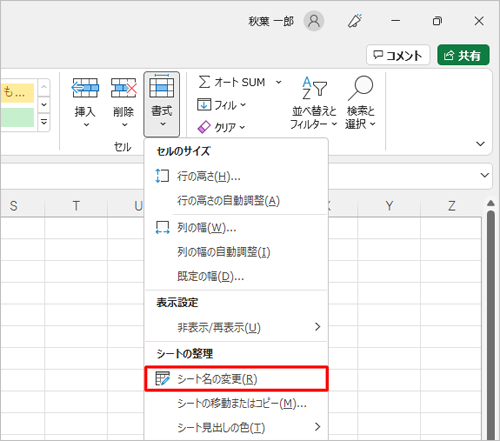Click the 挿入 (Insert cells) icon
The width and height of the screenshot is (500, 441).
pos(85,88)
